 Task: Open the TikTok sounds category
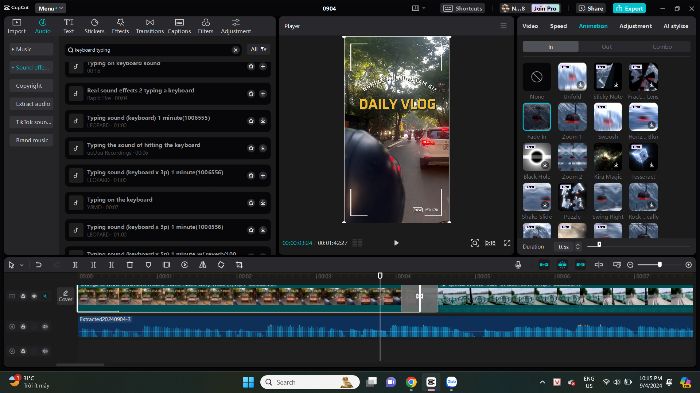pyautogui.click(x=31, y=122)
